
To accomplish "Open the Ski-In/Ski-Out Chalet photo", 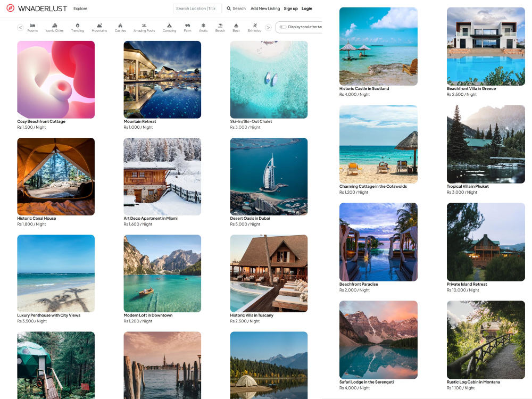I will click(269, 80).
